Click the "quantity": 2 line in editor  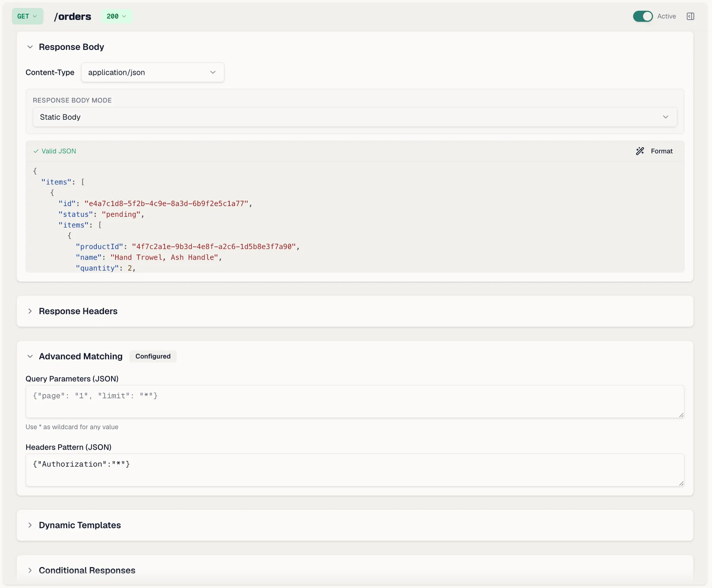coord(106,268)
